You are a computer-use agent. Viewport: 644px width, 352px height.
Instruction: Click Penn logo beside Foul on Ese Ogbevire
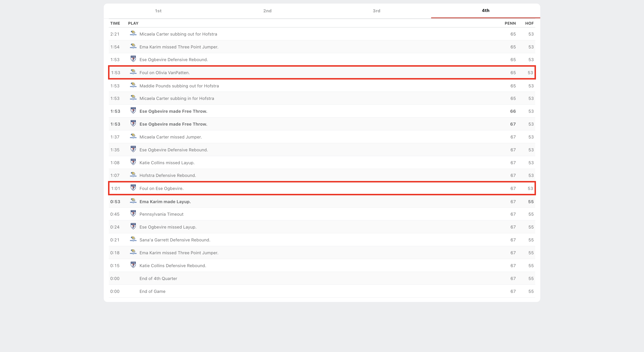tap(133, 188)
